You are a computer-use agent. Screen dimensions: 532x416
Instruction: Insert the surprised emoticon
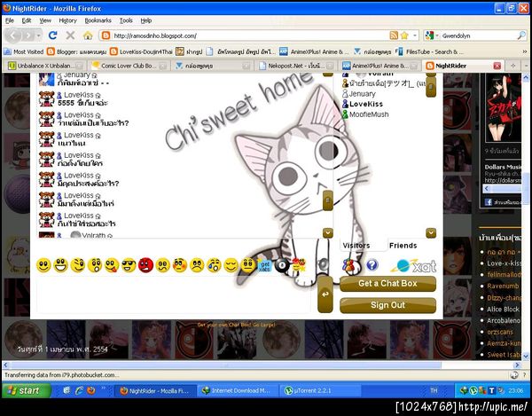(x=95, y=265)
